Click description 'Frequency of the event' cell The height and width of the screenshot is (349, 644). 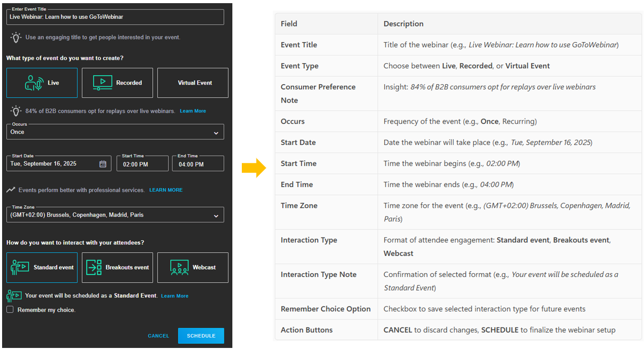pos(510,121)
